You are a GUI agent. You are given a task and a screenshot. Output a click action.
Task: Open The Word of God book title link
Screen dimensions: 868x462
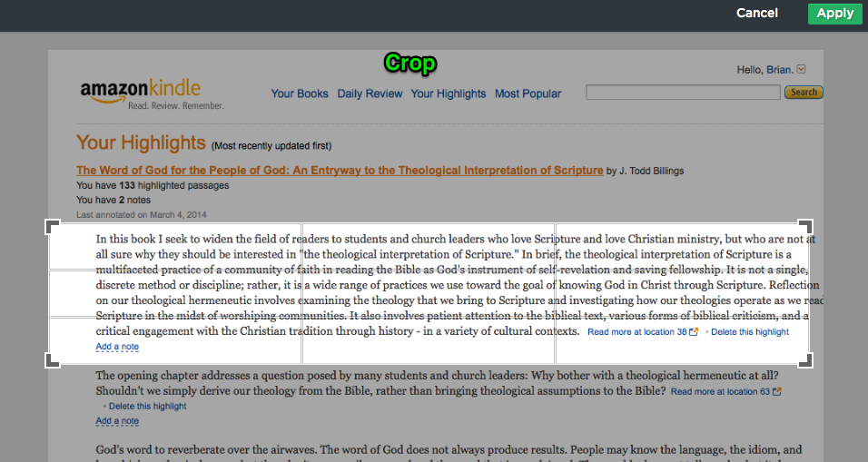340,171
